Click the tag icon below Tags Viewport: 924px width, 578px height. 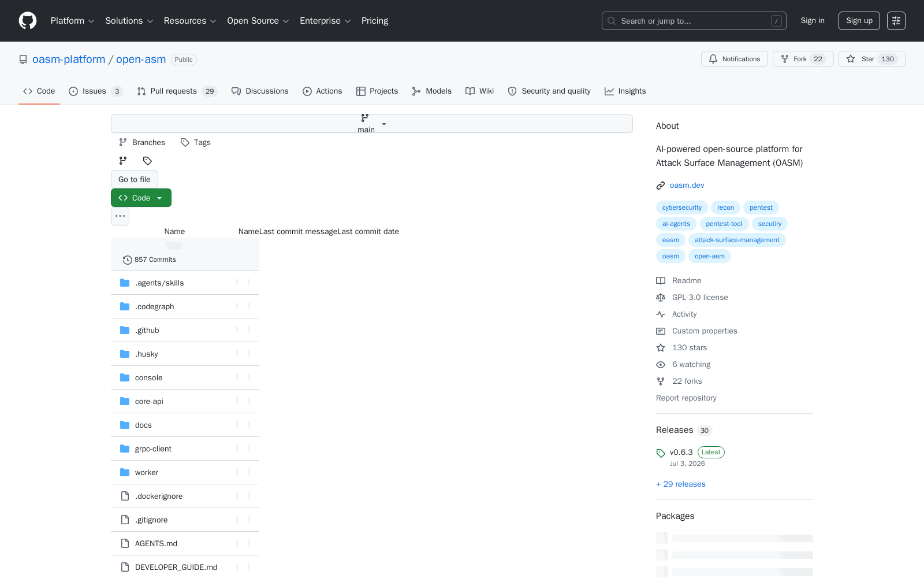point(147,161)
